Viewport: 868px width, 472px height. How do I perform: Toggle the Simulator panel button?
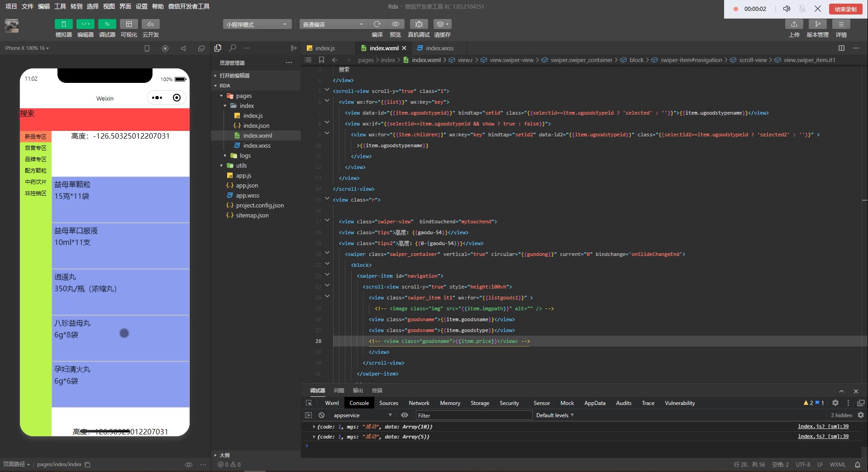tap(63, 24)
